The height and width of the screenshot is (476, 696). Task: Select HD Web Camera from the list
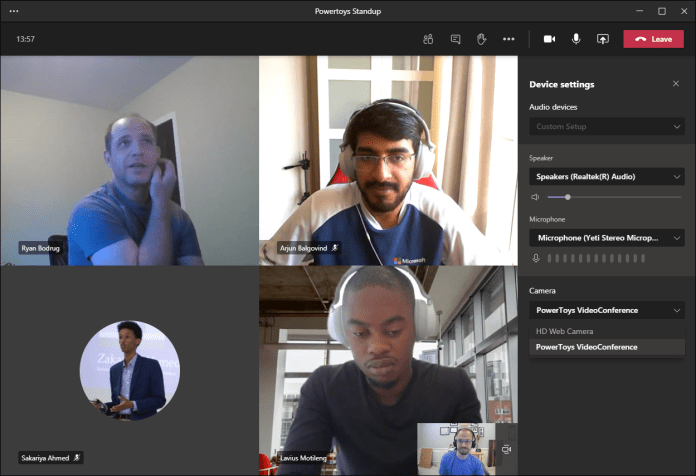pos(607,331)
